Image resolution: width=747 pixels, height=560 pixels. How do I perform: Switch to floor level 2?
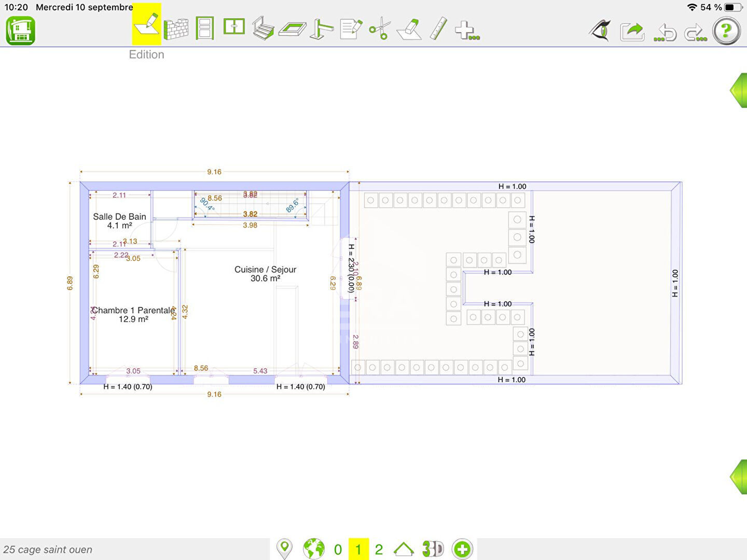(379, 550)
